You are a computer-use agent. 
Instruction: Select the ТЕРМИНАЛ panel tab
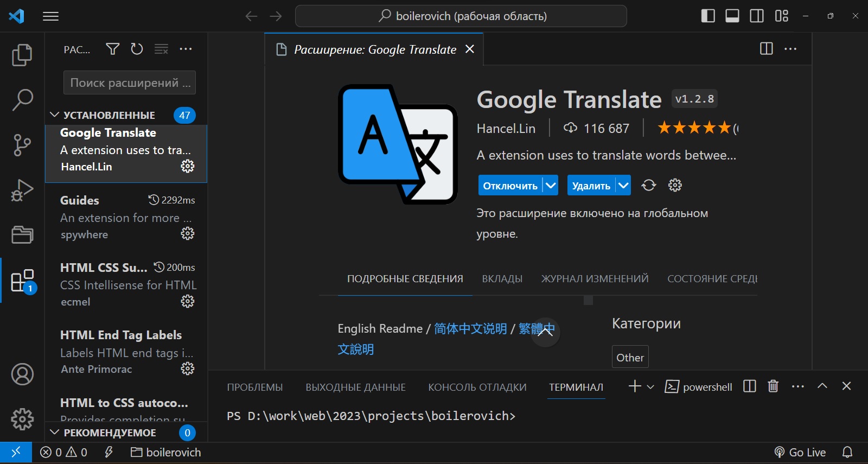576,387
